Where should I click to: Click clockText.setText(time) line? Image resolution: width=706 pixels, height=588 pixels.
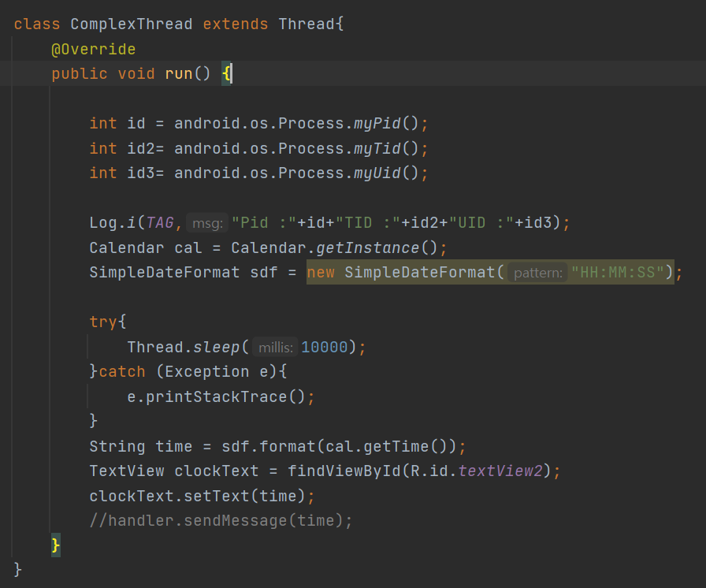pyautogui.click(x=202, y=496)
